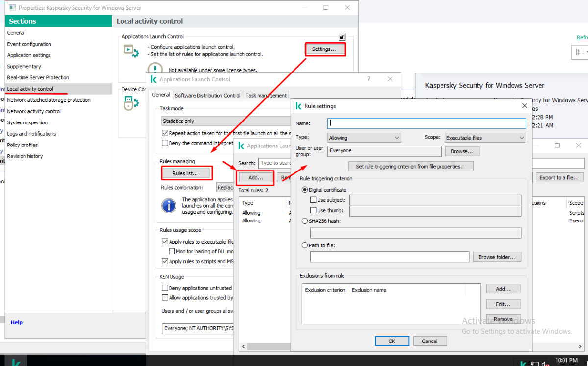Click Browse button for user group

point(462,151)
